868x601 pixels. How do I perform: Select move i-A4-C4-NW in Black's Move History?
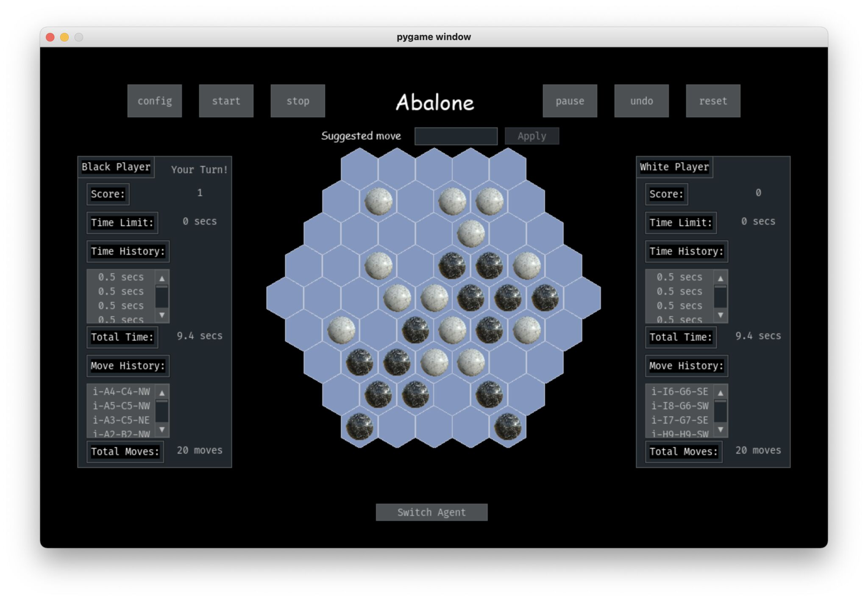121,392
